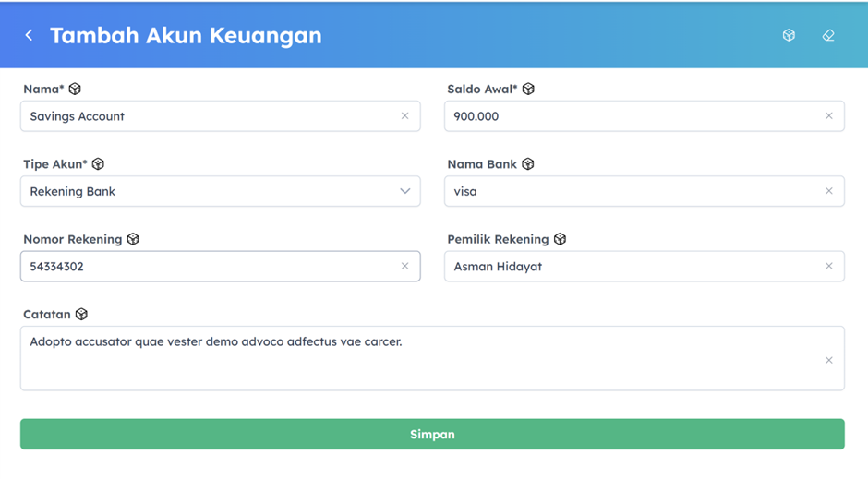Focus the Nama input containing Savings Account
Viewport: 868px width, 479px height.
(x=203, y=116)
